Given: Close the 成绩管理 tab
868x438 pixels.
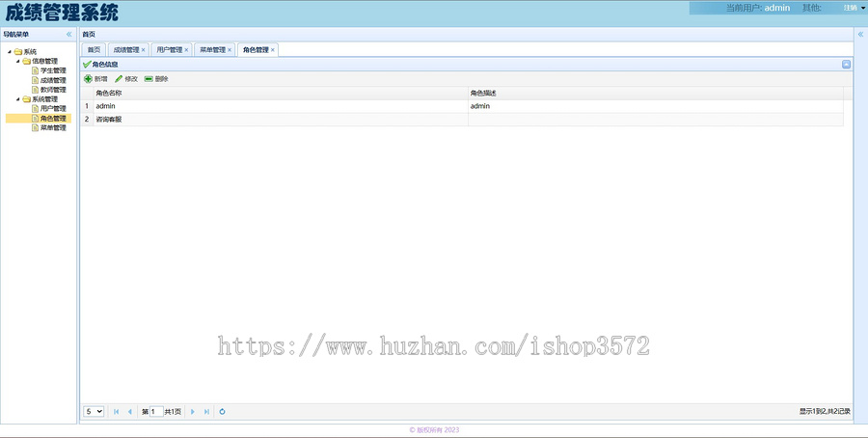Looking at the screenshot, I should (x=143, y=50).
